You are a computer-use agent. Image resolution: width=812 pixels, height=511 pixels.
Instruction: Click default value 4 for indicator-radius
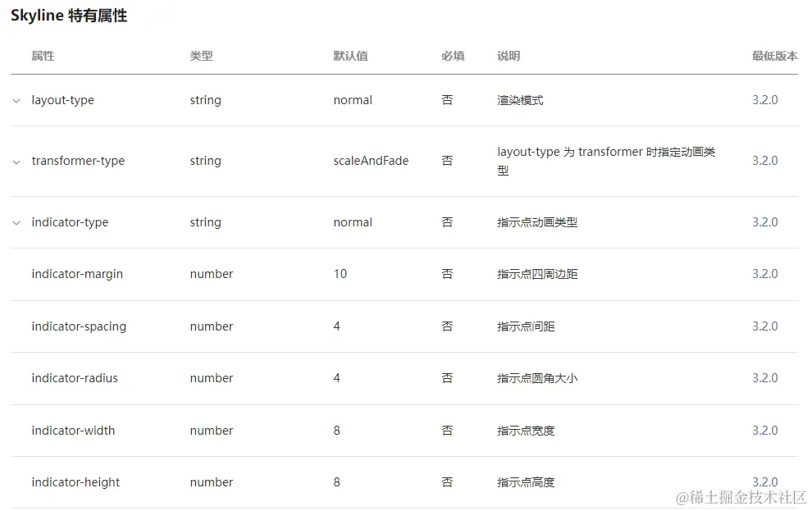(x=337, y=378)
